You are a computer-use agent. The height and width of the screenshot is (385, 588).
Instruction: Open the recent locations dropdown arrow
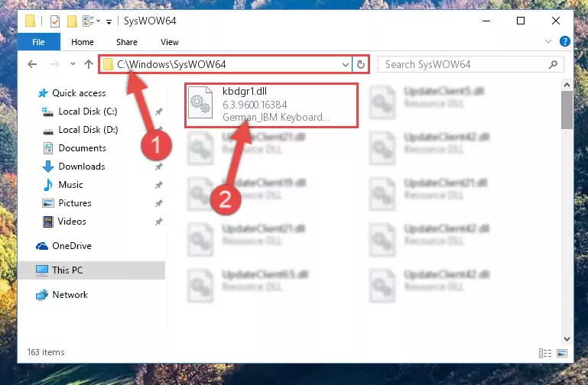click(x=73, y=64)
